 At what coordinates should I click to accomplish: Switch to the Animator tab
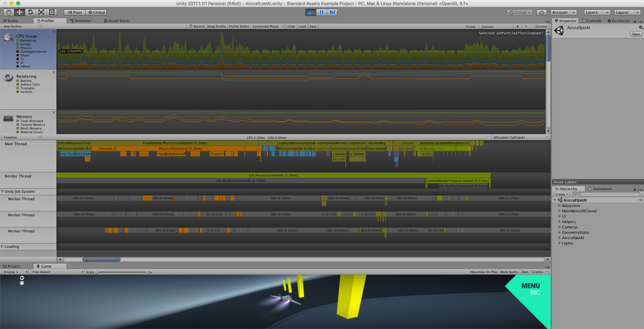coord(81,21)
